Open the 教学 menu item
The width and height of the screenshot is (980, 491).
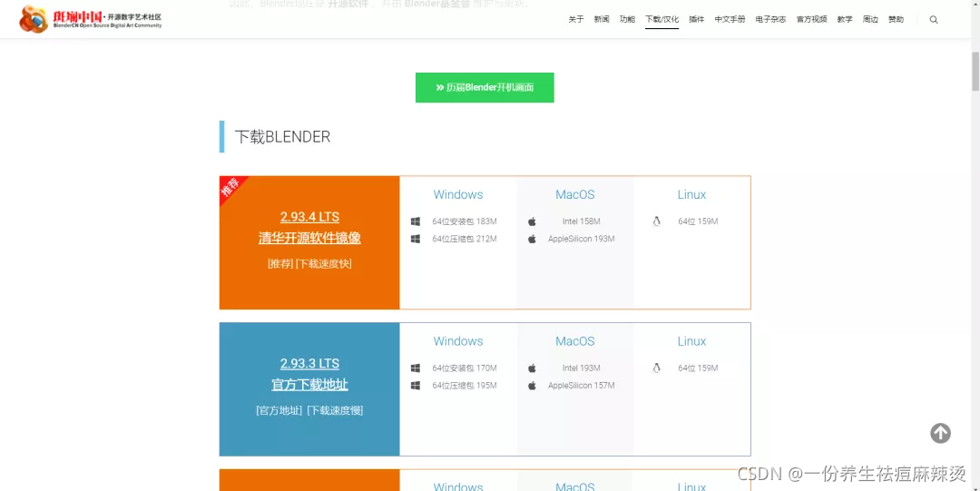[x=845, y=19]
